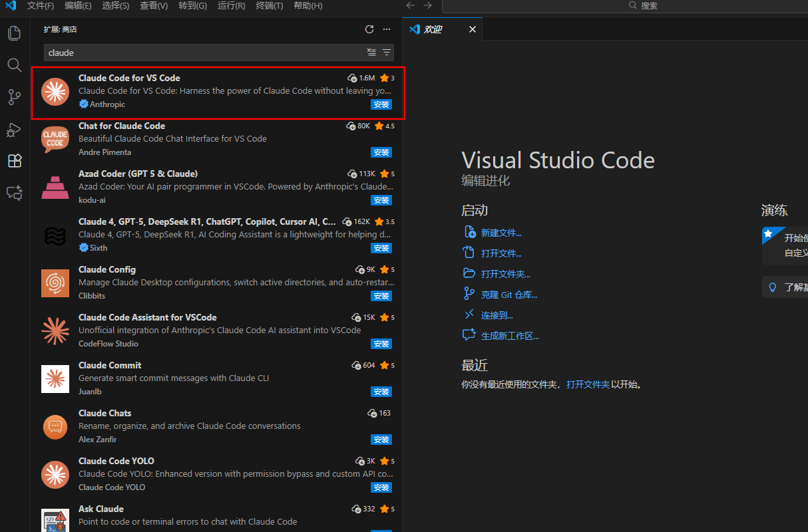Open the 运行(R) menu

(231, 5)
